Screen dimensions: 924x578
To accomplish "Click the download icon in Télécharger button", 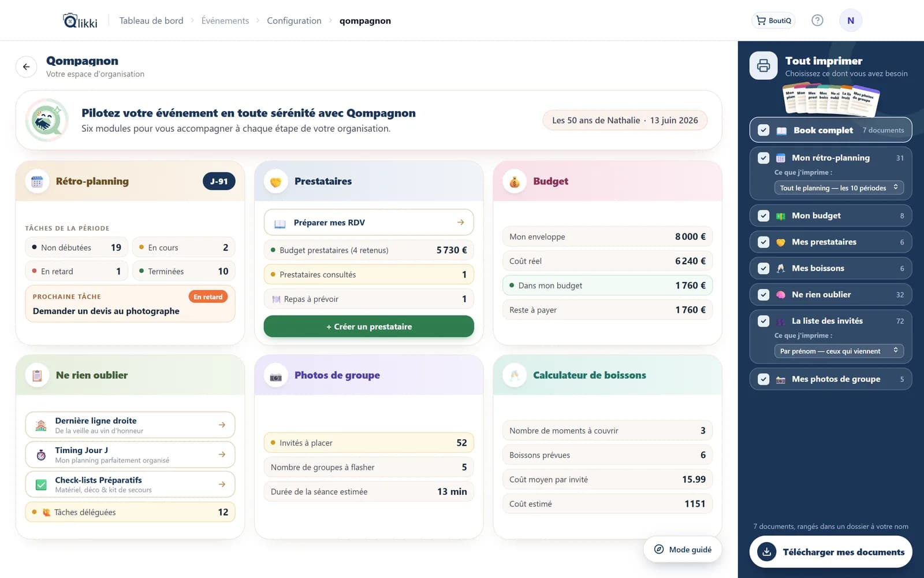I will (x=766, y=552).
